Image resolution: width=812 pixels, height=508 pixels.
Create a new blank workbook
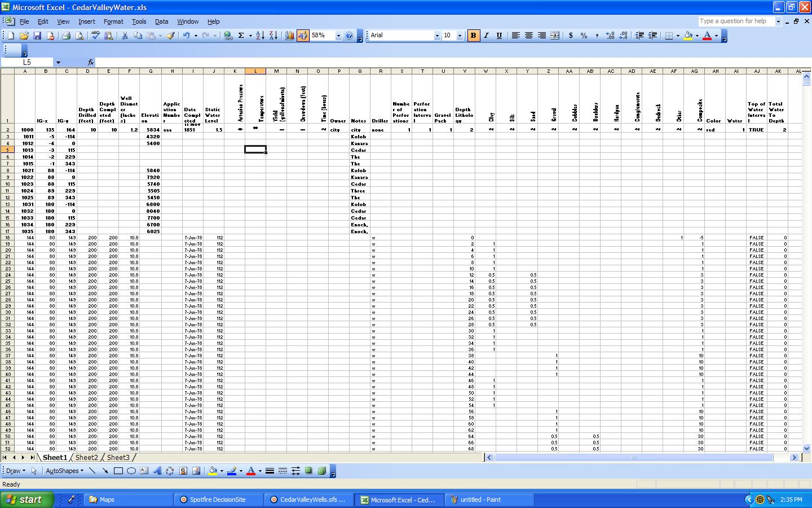10,36
